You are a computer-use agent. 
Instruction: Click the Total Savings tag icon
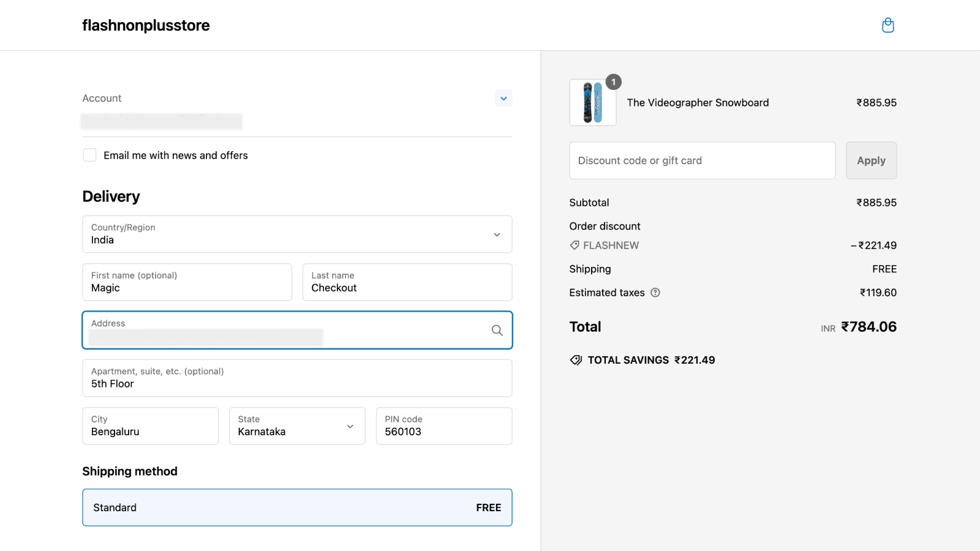click(x=576, y=360)
